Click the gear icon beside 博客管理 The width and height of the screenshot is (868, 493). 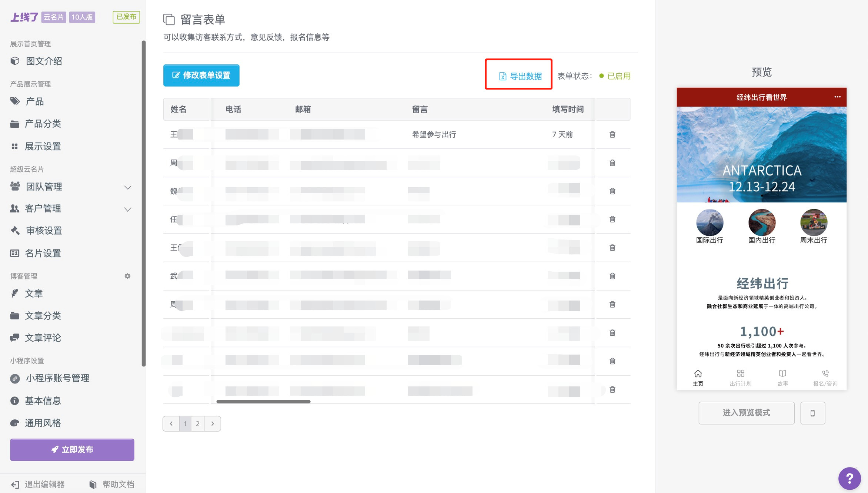[x=127, y=276]
